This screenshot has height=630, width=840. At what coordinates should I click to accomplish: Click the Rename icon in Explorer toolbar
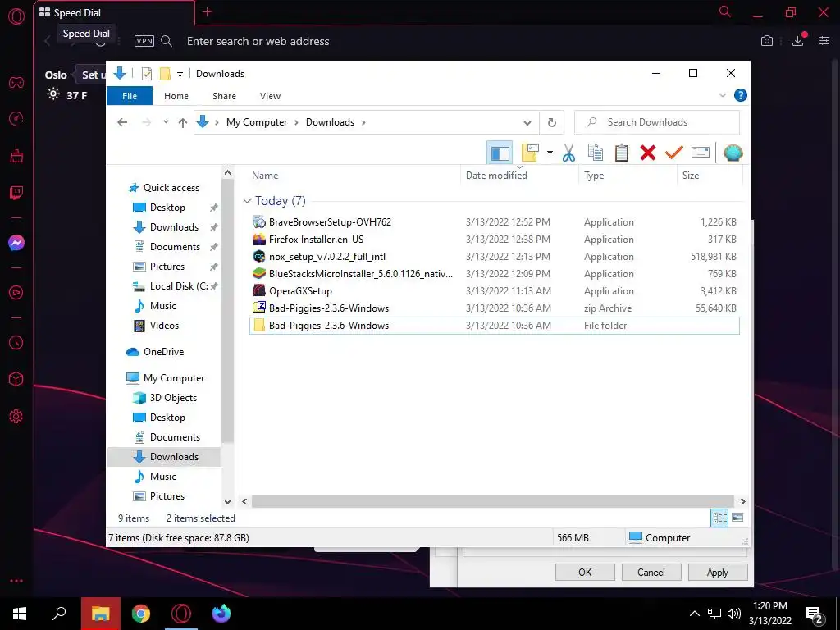(x=701, y=153)
